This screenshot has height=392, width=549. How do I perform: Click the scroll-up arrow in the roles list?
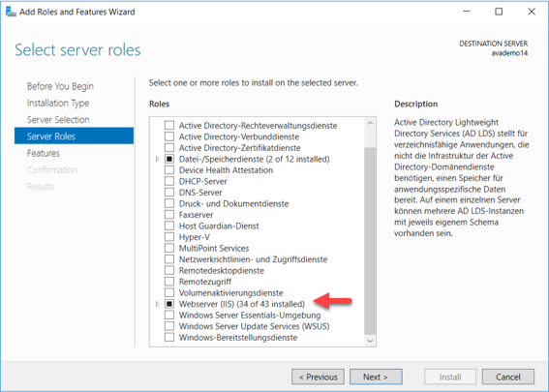point(370,123)
